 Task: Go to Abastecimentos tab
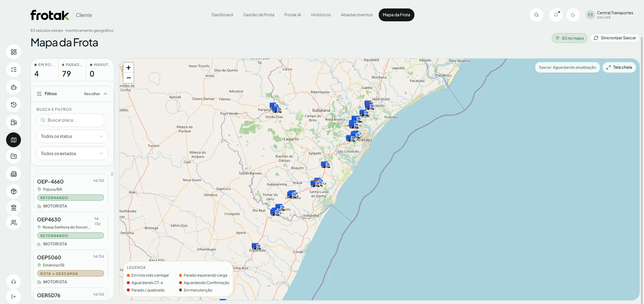click(x=357, y=15)
